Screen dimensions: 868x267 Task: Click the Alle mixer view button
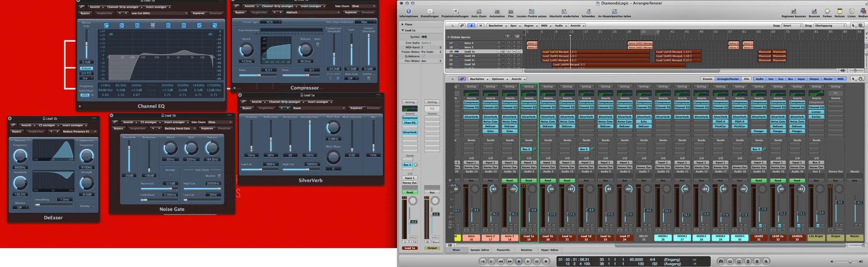click(746, 79)
